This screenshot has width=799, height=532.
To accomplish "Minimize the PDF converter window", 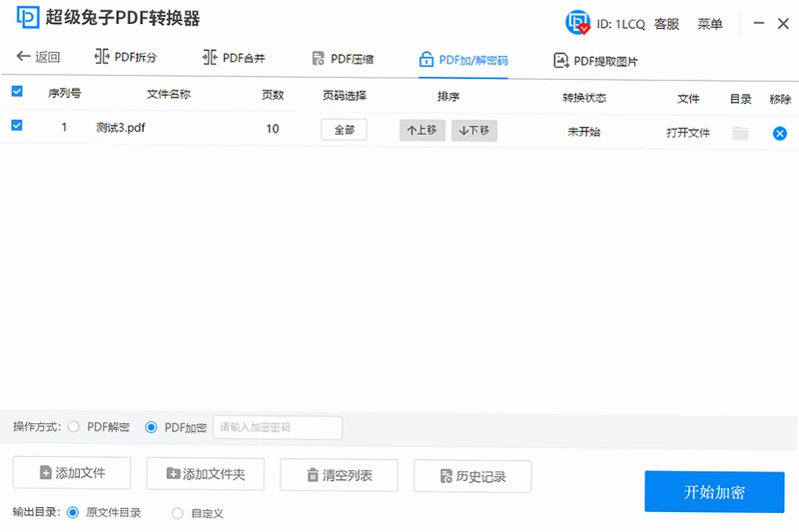I will (759, 23).
